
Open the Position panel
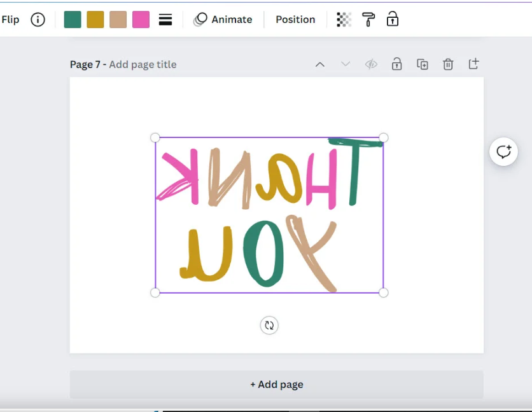coord(295,20)
